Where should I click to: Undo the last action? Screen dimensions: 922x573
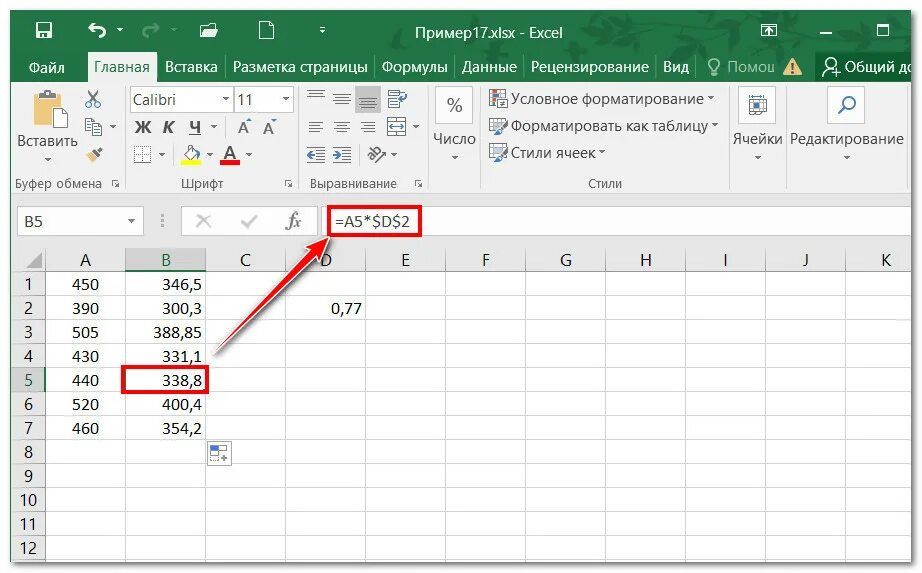[x=97, y=30]
